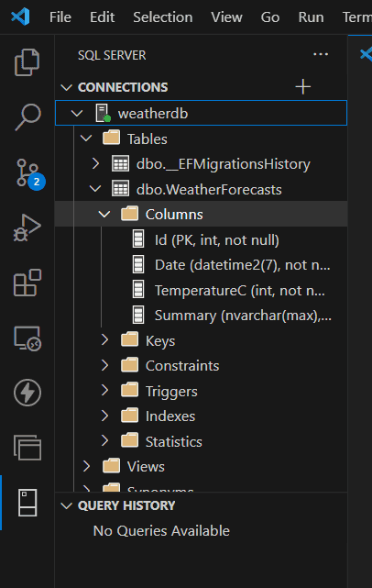Image resolution: width=372 pixels, height=588 pixels.
Task: Open the Extensions view icon
Action: [27, 283]
